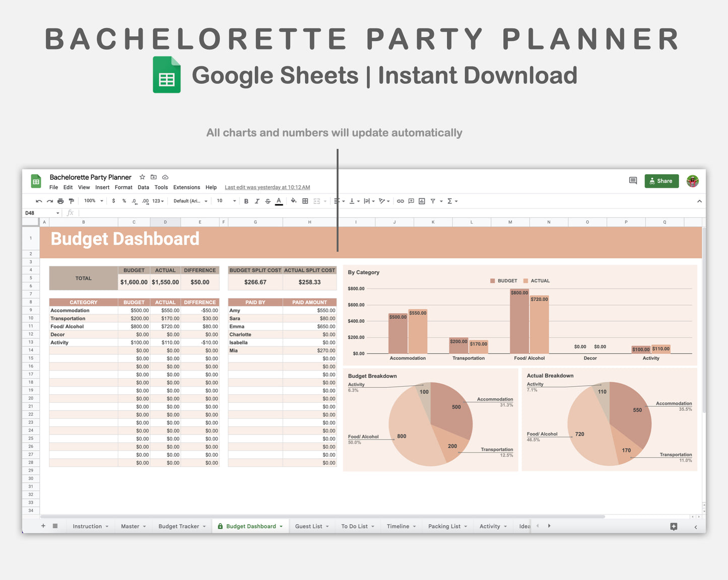Screen dimensions: 728x580
Task: Toggle italic formatting on
Action: point(257,201)
